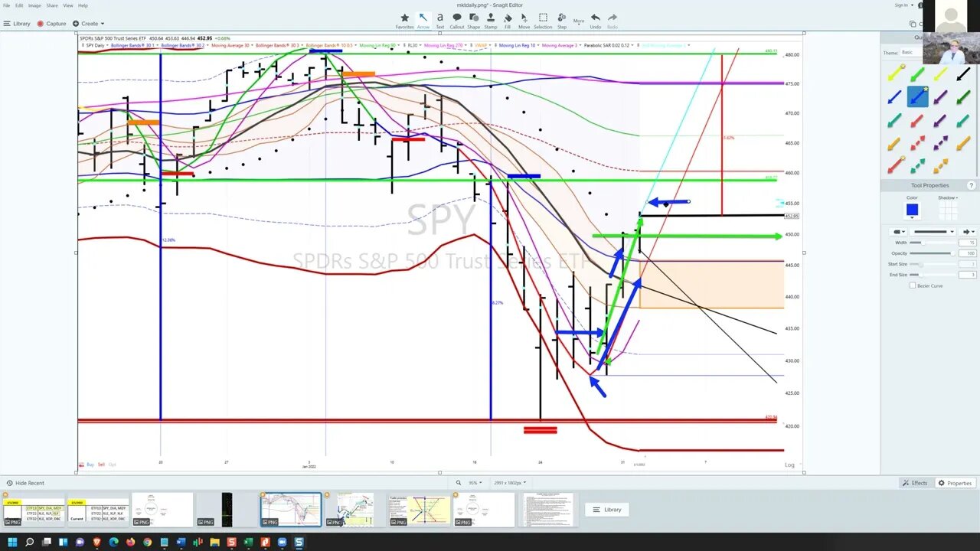Viewport: 980px width, 551px height.
Task: Open the blue Color swatch picker
Action: [x=912, y=210]
